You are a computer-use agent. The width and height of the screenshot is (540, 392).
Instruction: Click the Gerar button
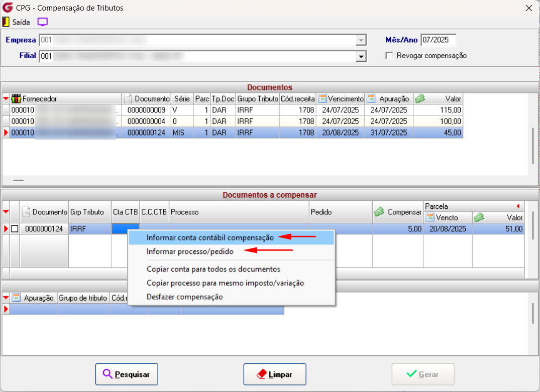423,374
